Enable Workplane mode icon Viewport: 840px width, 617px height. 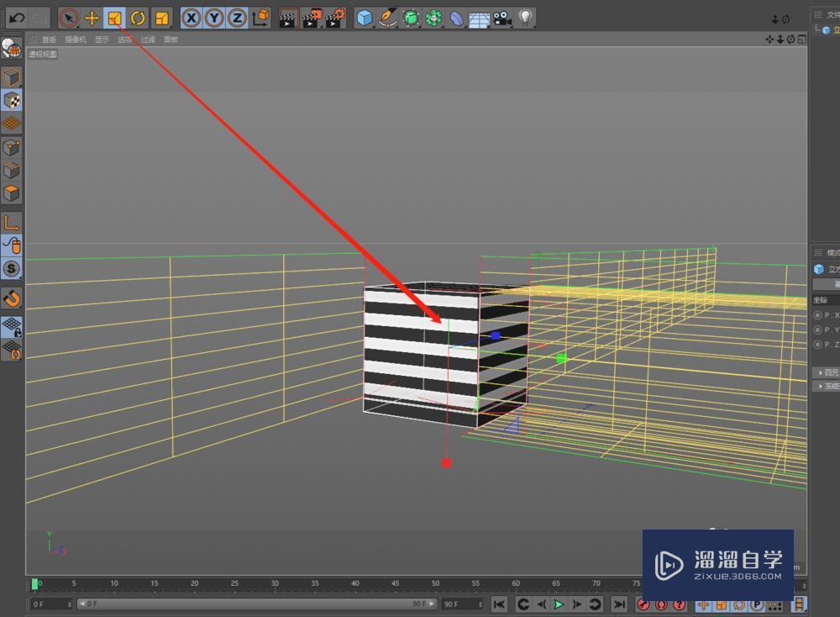(x=11, y=124)
